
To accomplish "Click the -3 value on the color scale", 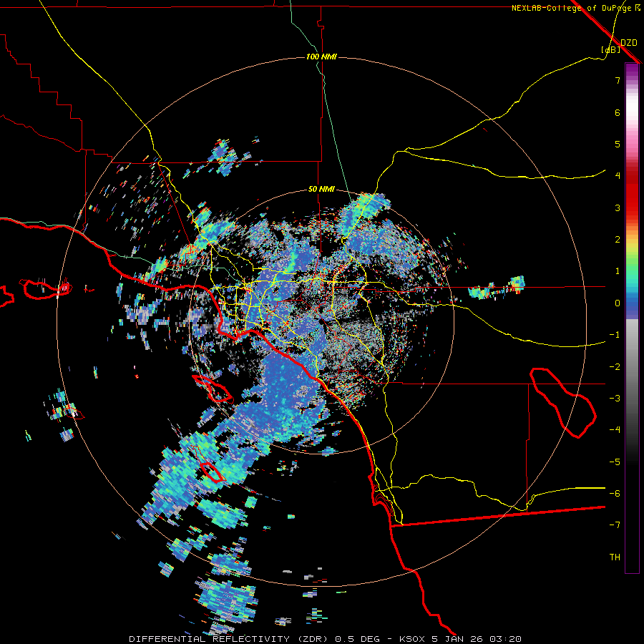I will point(615,399).
